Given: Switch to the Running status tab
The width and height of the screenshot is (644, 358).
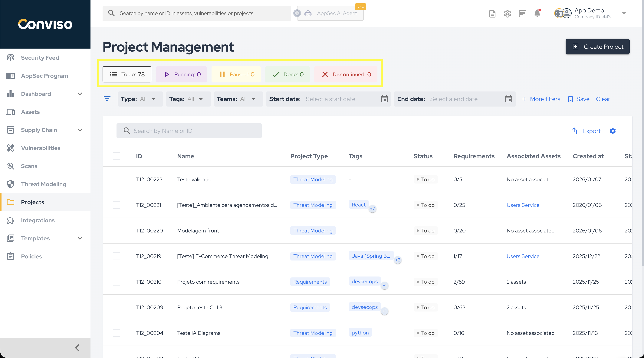Looking at the screenshot, I should coord(182,74).
